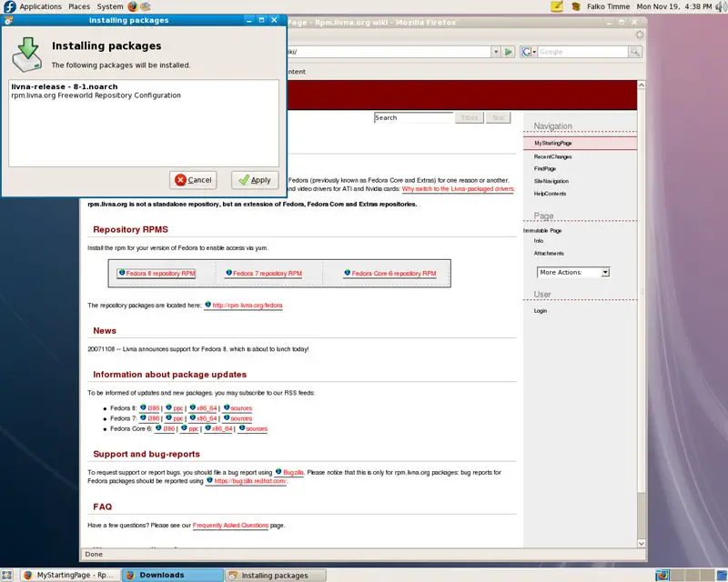Open HelpContents in sidebar
Image resolution: width=728 pixels, height=582 pixels.
click(550, 194)
